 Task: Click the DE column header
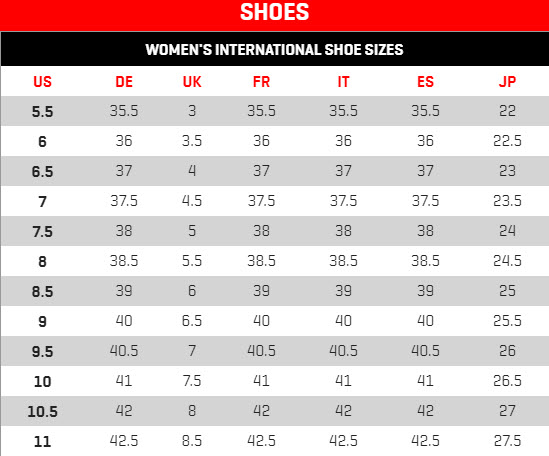tap(124, 82)
